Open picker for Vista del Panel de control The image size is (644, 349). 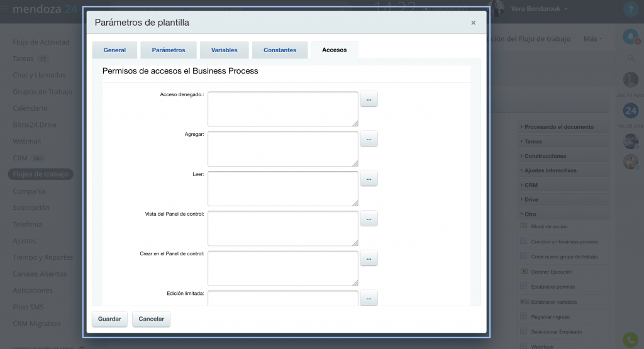(x=369, y=219)
